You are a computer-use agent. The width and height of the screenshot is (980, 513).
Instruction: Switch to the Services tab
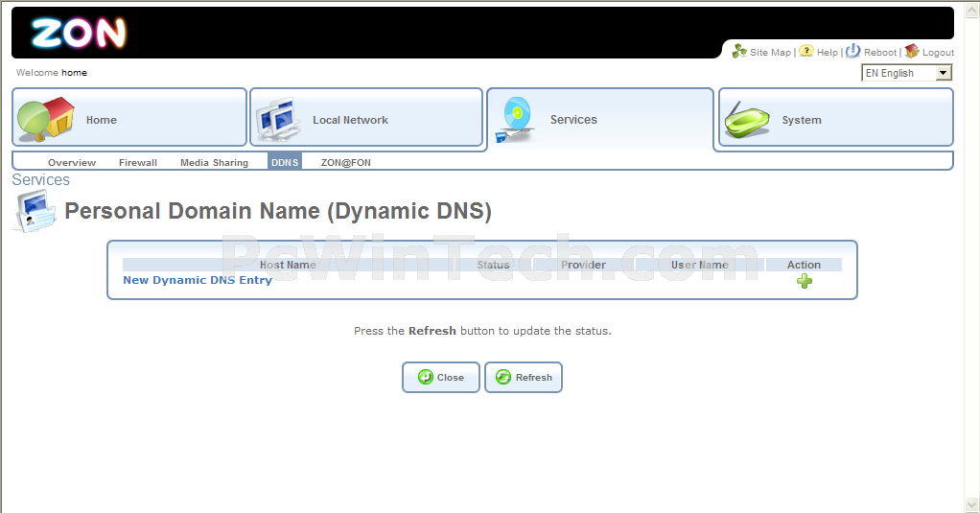click(600, 119)
